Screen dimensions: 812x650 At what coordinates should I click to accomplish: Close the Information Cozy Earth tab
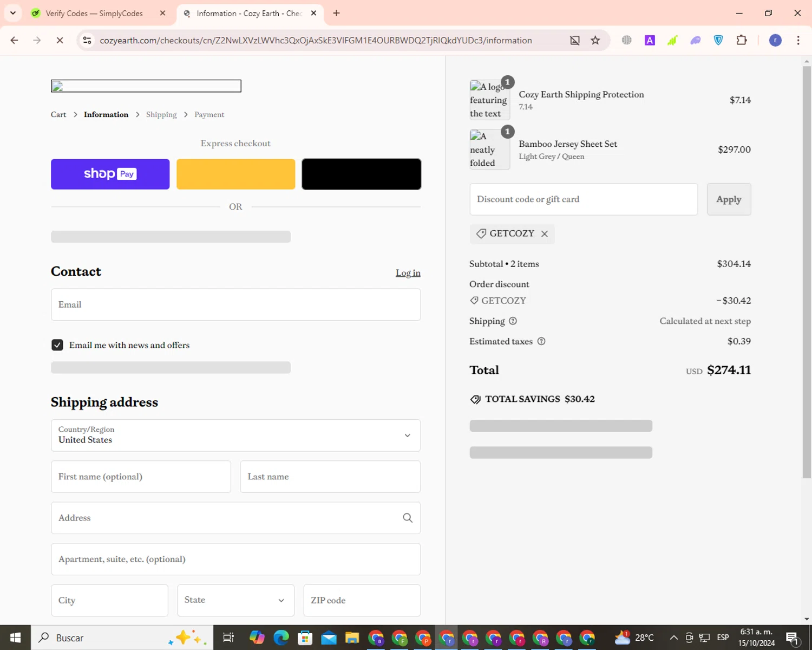(313, 13)
